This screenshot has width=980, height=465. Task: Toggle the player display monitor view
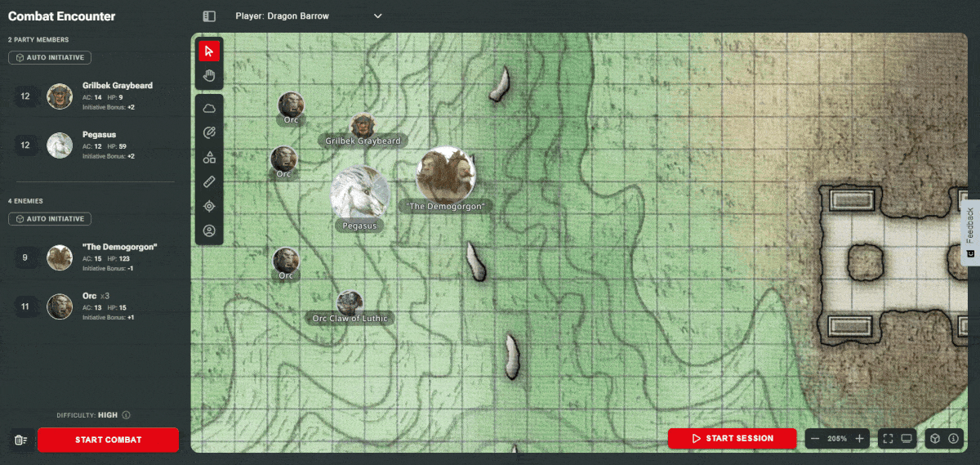tap(906, 439)
